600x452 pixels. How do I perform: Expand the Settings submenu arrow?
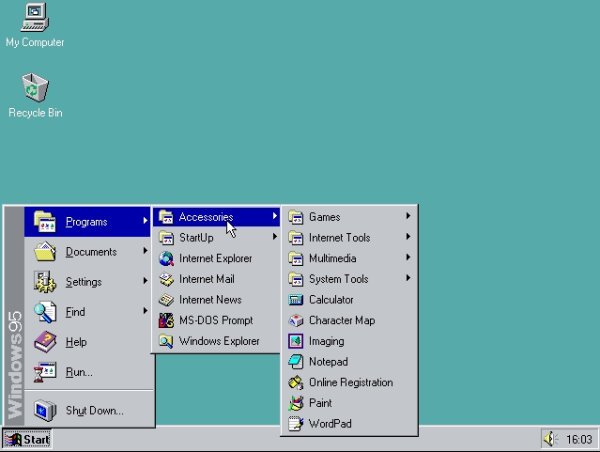(145, 281)
